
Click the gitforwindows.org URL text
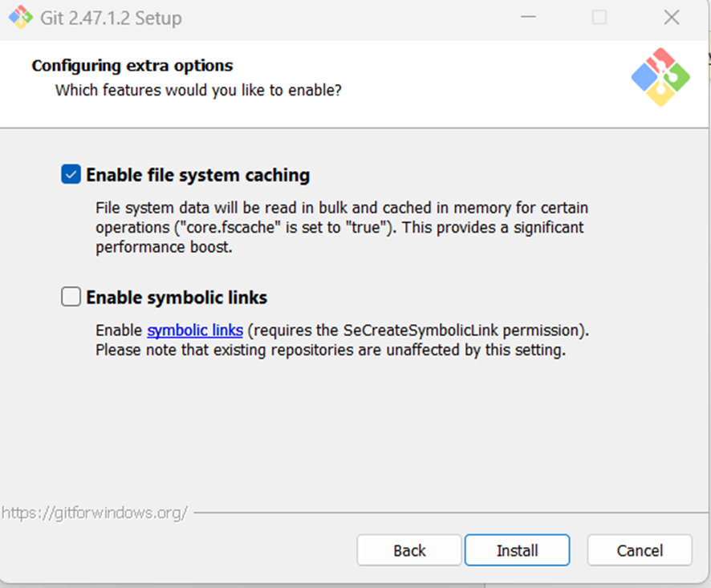tap(95, 512)
